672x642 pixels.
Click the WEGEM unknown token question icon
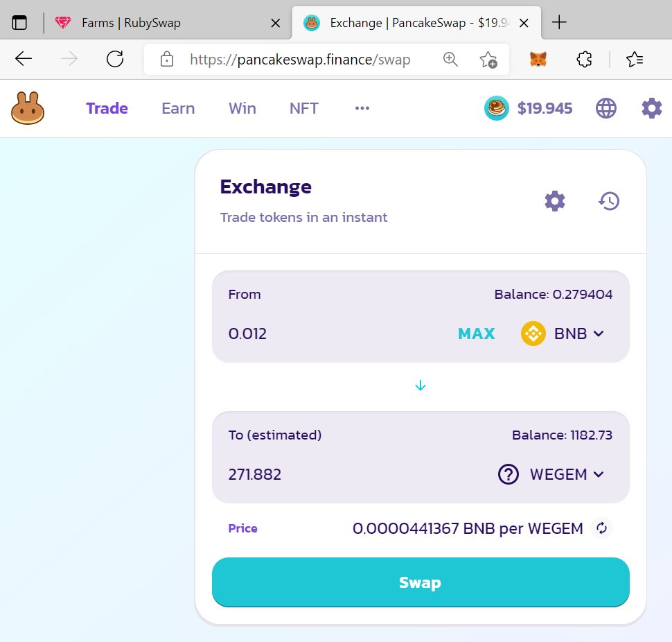[509, 474]
